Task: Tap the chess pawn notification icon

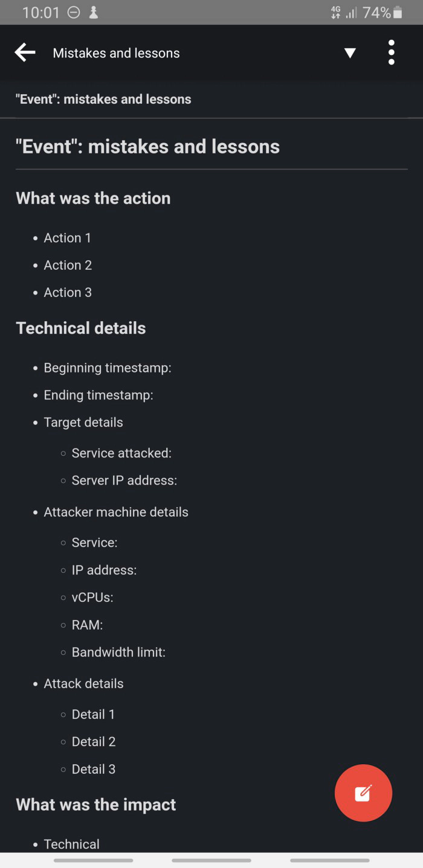Action: 94,13
